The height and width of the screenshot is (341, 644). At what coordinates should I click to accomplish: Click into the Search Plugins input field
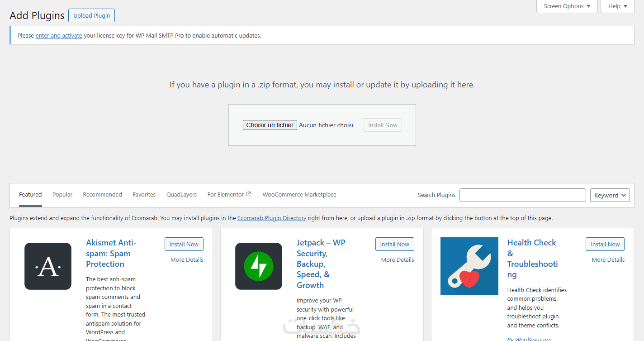coord(523,195)
